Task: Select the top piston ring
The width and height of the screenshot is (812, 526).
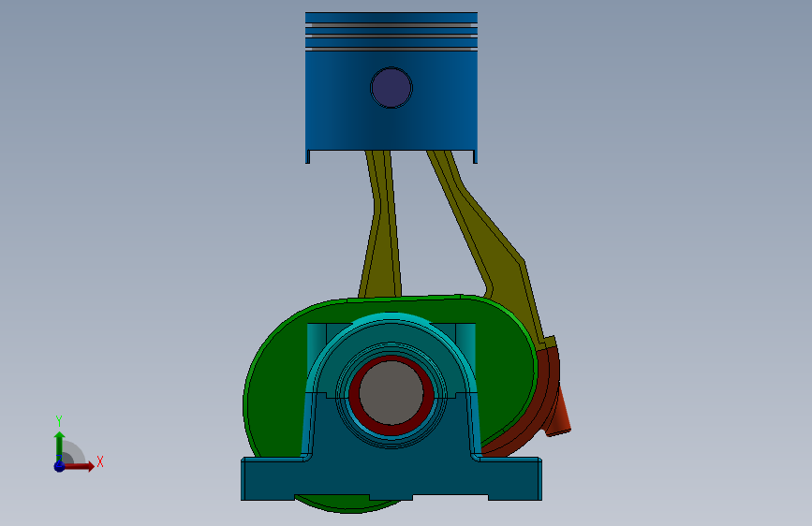Action: (391, 25)
